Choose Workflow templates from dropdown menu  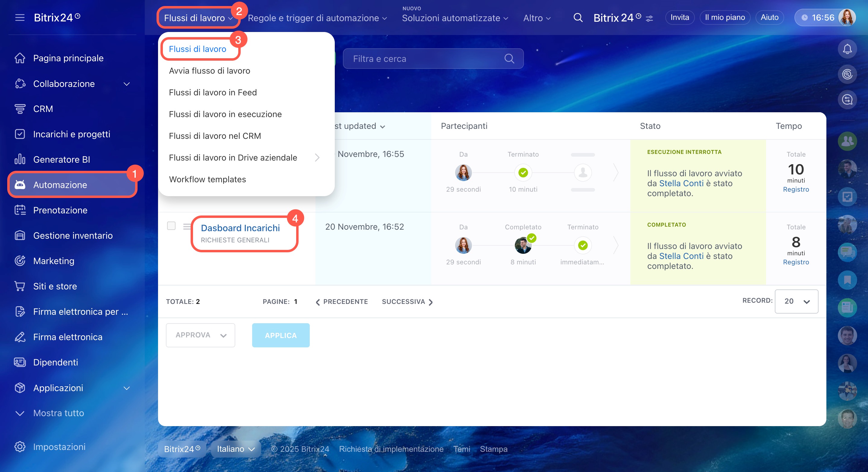pos(207,179)
